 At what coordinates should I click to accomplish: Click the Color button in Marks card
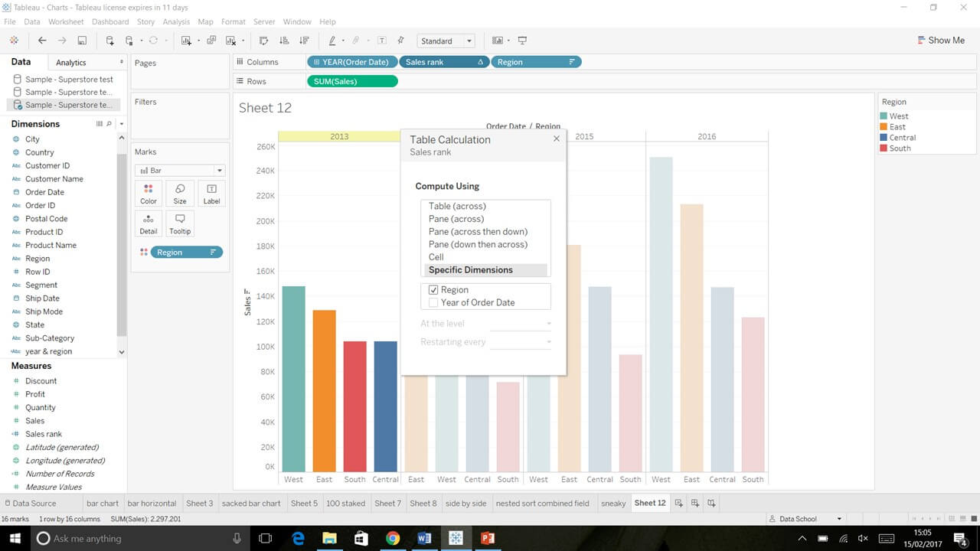coord(149,194)
